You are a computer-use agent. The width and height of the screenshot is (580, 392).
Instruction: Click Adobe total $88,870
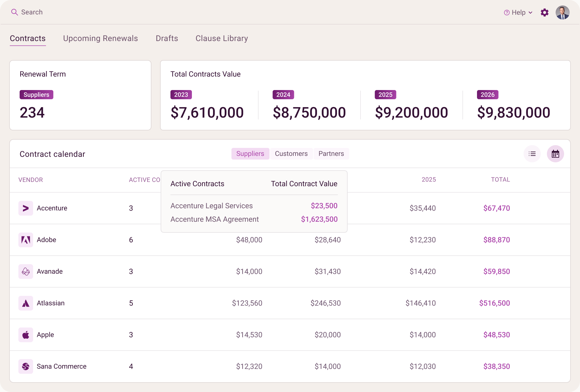(497, 240)
